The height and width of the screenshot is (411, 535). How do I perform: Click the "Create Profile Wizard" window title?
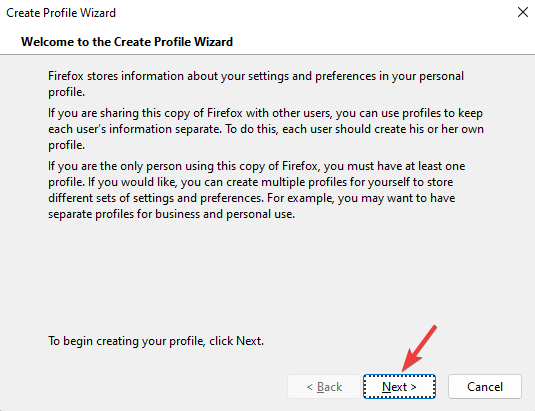(x=61, y=13)
